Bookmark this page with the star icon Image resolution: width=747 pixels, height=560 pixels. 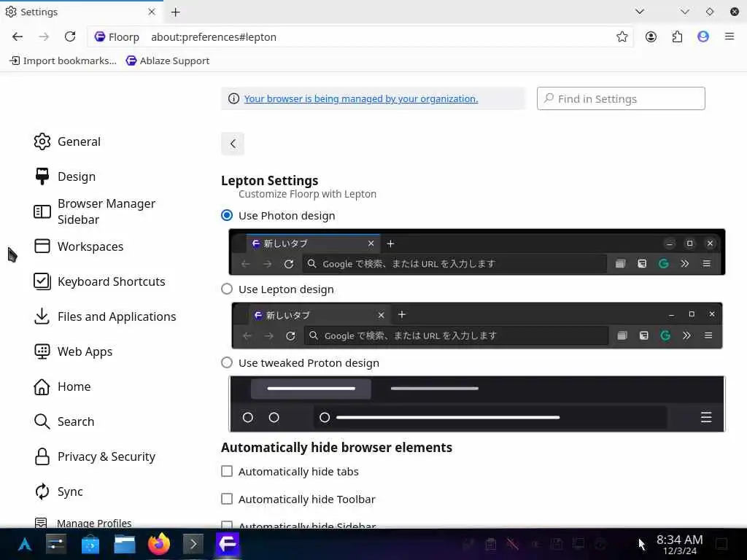tap(622, 36)
